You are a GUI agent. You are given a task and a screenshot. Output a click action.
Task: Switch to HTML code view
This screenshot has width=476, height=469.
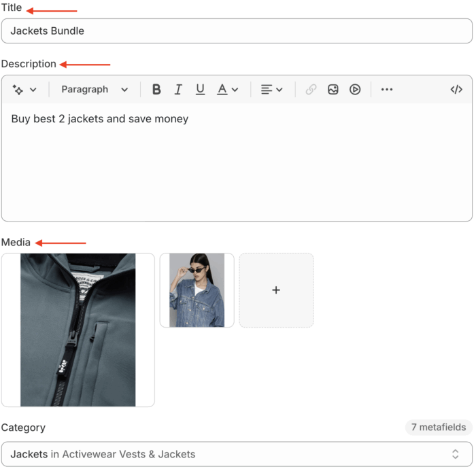pos(456,90)
